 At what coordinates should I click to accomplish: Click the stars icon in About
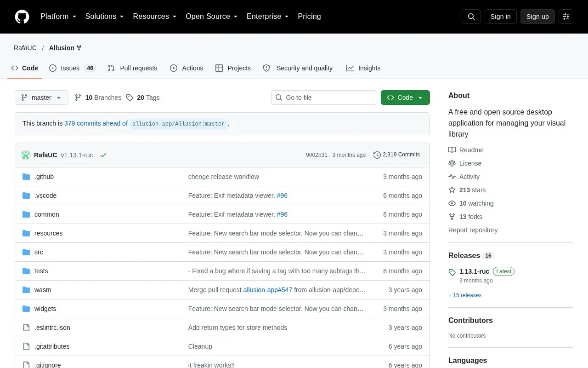coord(452,190)
